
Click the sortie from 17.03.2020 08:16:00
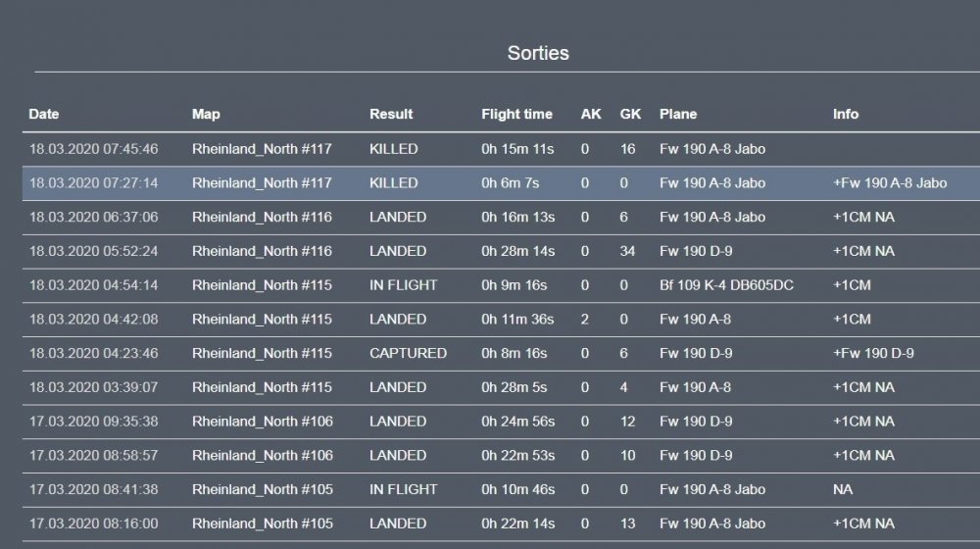(x=93, y=524)
